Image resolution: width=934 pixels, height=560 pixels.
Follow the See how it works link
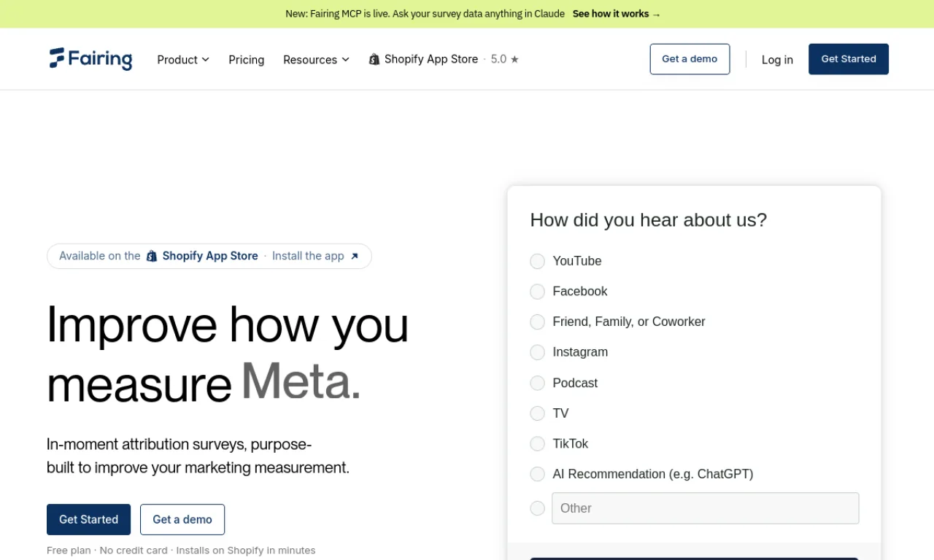pyautogui.click(x=617, y=14)
